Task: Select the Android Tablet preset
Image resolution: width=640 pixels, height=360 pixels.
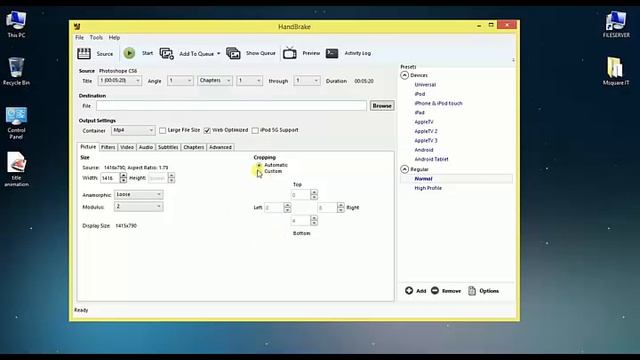Action: (431, 159)
